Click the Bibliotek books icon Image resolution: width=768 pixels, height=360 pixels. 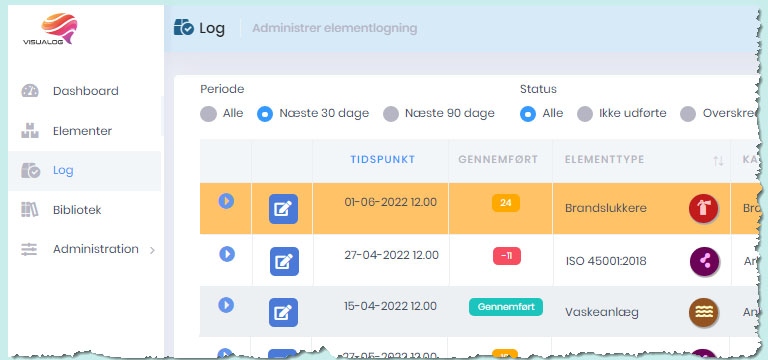click(30, 210)
